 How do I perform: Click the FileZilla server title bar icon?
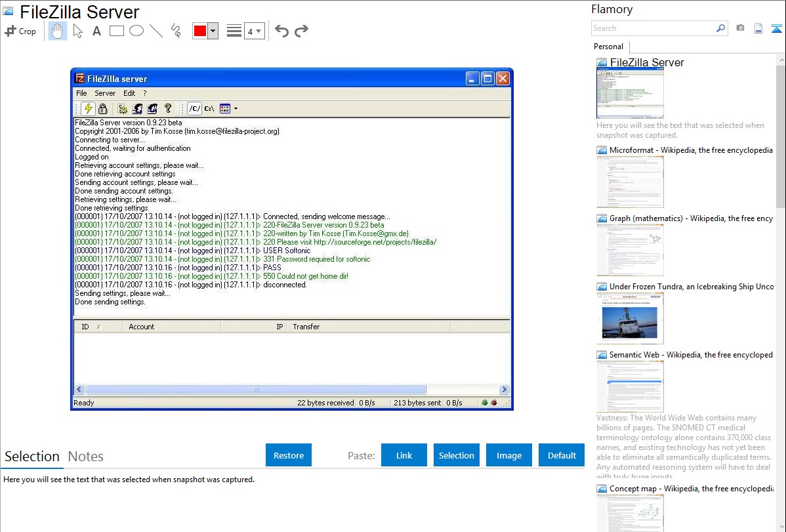[x=79, y=79]
